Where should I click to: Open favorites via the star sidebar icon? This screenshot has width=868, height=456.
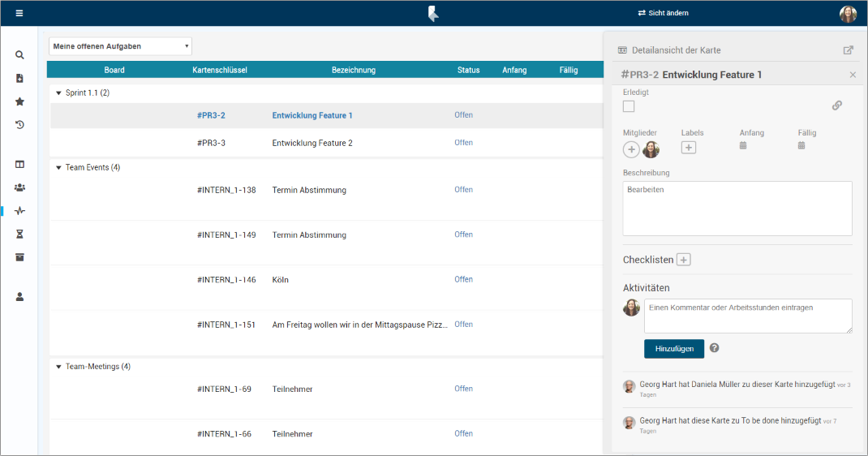(x=19, y=101)
